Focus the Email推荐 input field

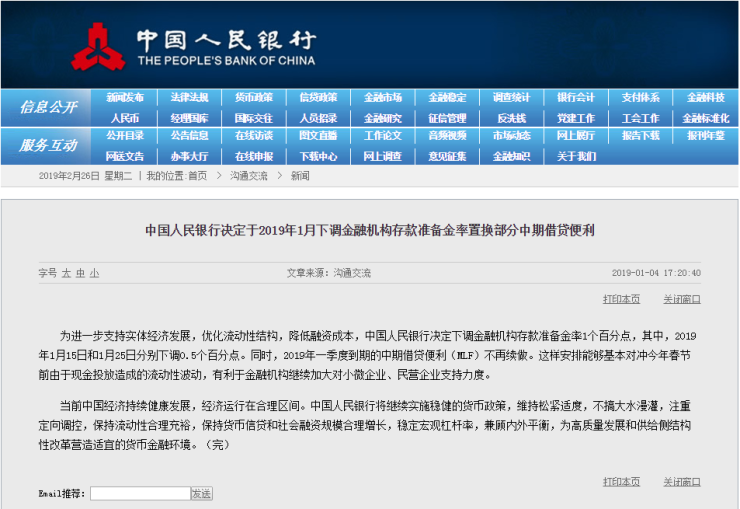pyautogui.click(x=140, y=493)
